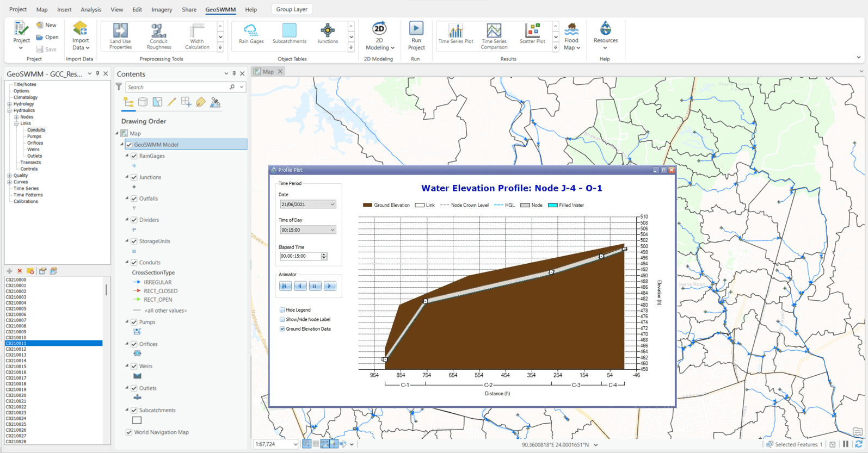Enable Show/Hide Node Label checkbox

[282, 319]
